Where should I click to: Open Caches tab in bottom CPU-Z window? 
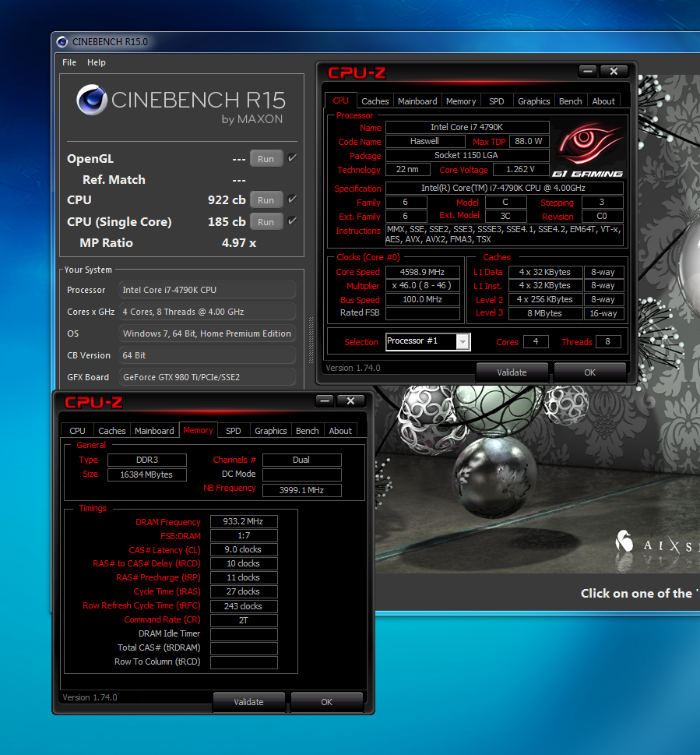tap(111, 430)
